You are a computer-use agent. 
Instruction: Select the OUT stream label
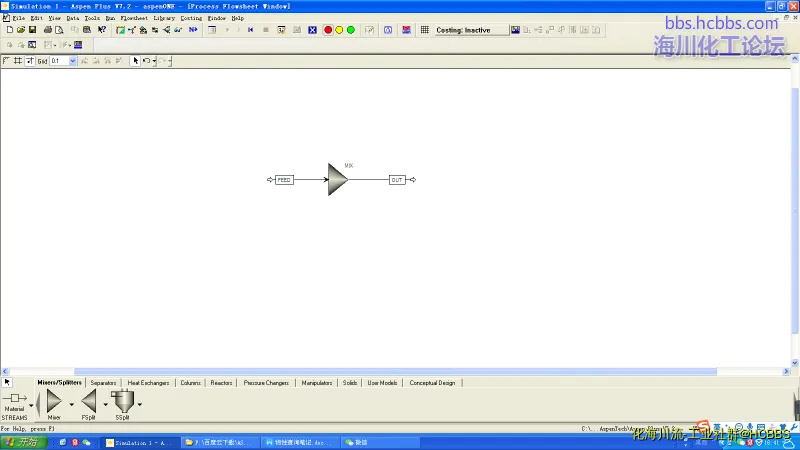(x=397, y=180)
